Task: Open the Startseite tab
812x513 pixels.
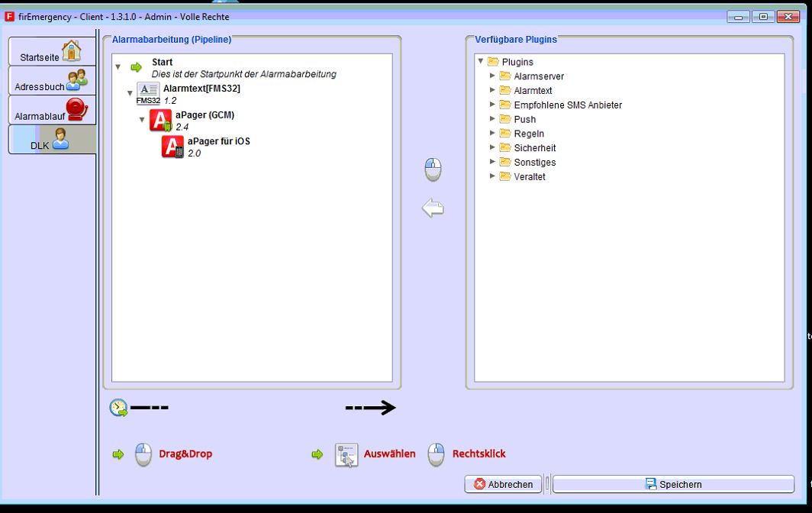Action: 52,52
